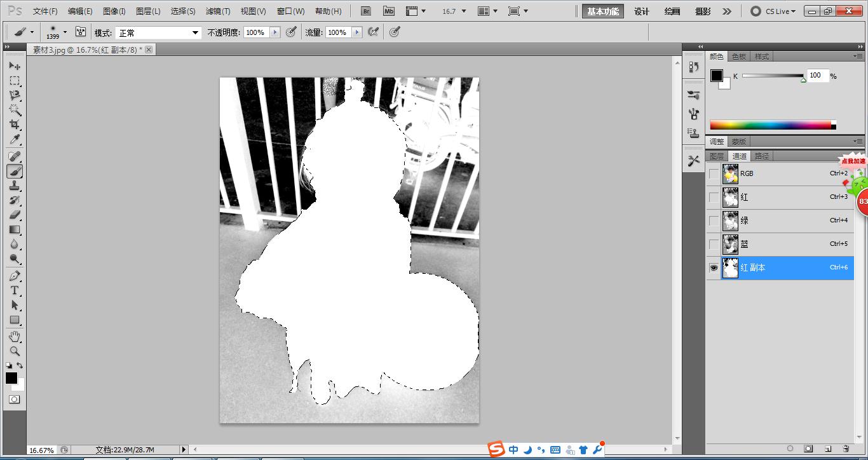Switch to the 路径 tab
Viewport: 868px width, 460px height.
(762, 156)
